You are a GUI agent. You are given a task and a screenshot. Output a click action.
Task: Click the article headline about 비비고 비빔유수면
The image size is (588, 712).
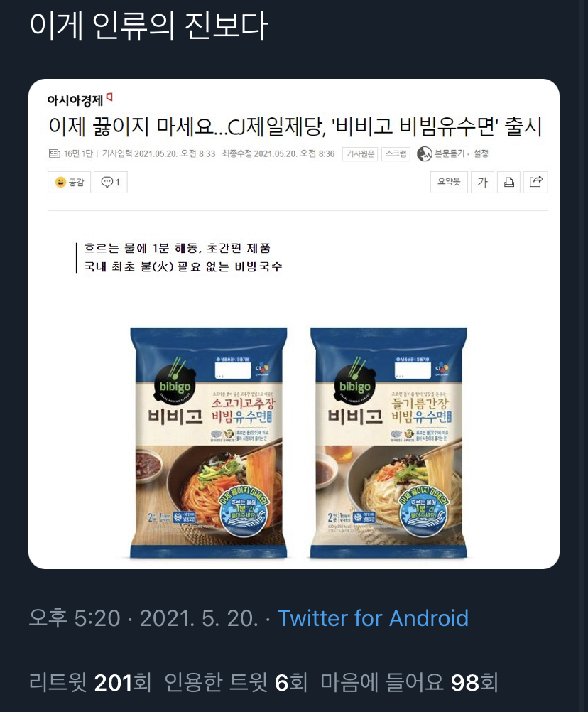click(295, 126)
